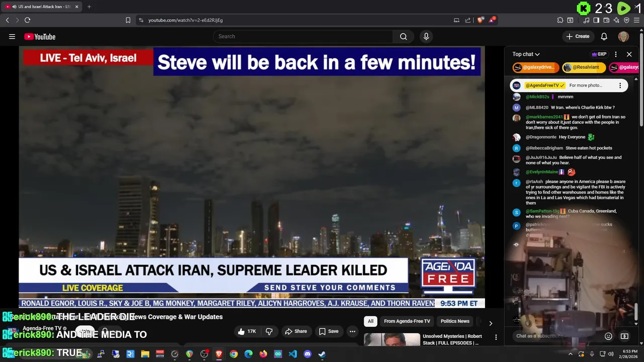The width and height of the screenshot is (644, 362).
Task: Open the YouTube guide hamburger menu
Action: pyautogui.click(x=12, y=36)
